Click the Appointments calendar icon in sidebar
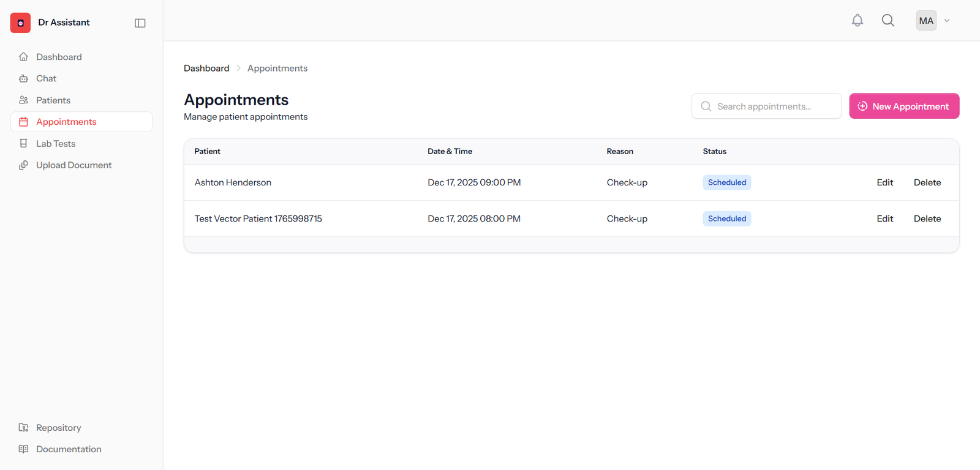 (23, 122)
